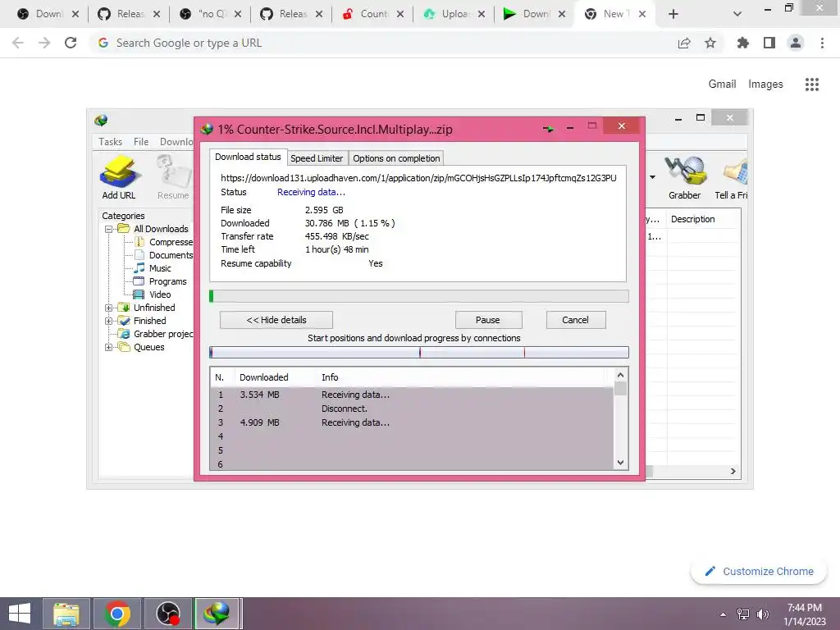Screen dimensions: 840x630
Task: Click the All Downloads folder icon
Action: coord(124,229)
